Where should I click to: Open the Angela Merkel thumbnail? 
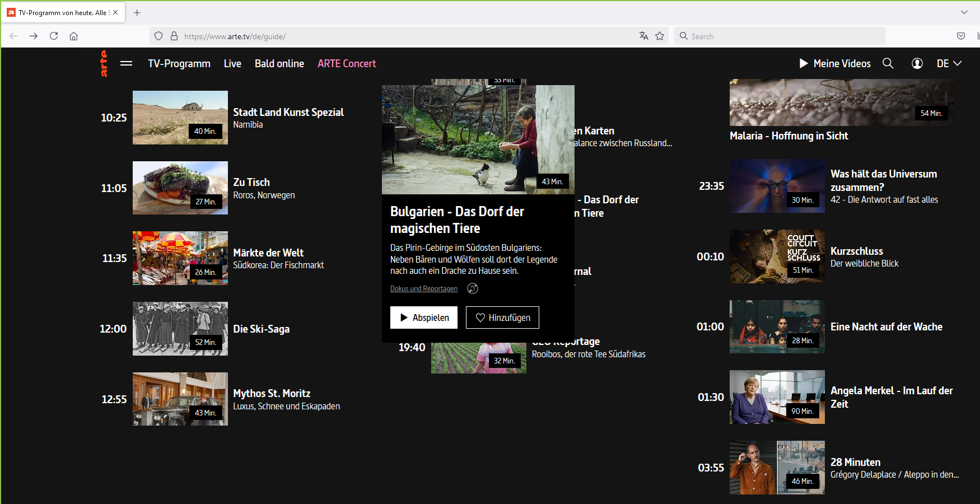777,397
